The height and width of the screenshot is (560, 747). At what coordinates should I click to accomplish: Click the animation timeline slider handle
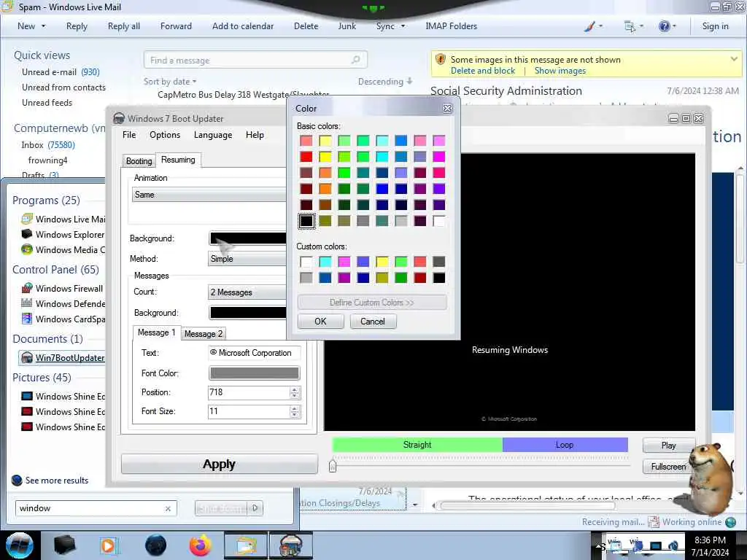[333, 465]
